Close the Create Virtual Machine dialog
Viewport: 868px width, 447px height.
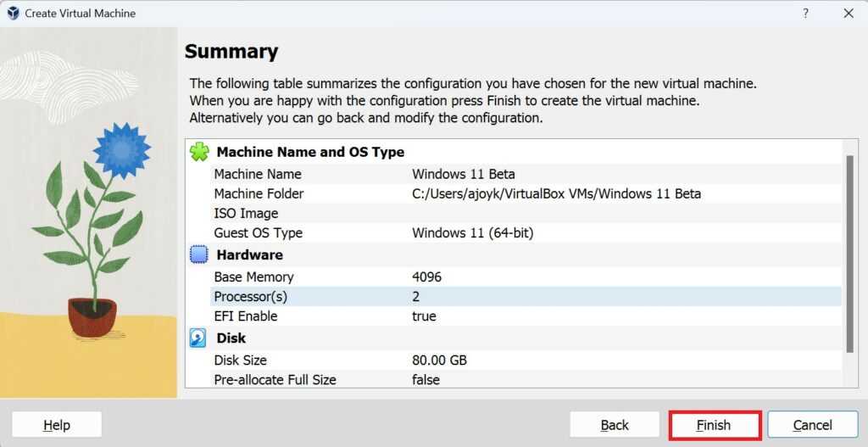tap(848, 14)
